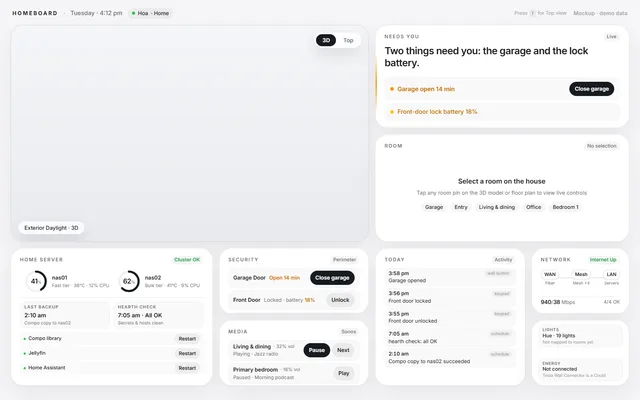Restart the Home Assistant service
The image size is (640, 400).
point(187,368)
